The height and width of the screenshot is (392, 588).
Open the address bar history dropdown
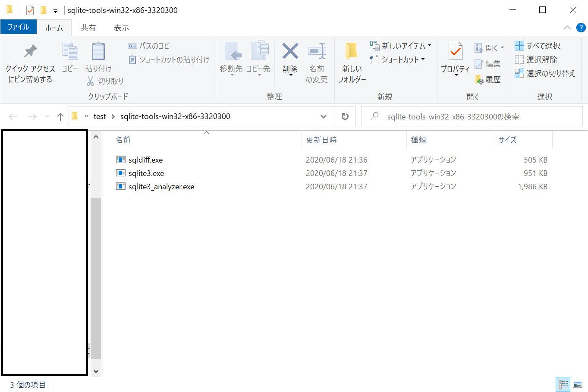pyautogui.click(x=324, y=116)
